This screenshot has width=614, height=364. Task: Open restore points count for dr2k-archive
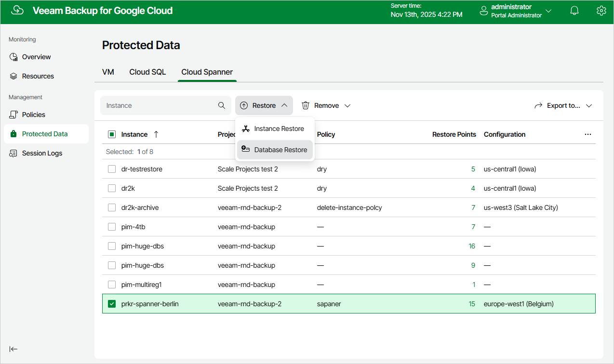(x=473, y=208)
